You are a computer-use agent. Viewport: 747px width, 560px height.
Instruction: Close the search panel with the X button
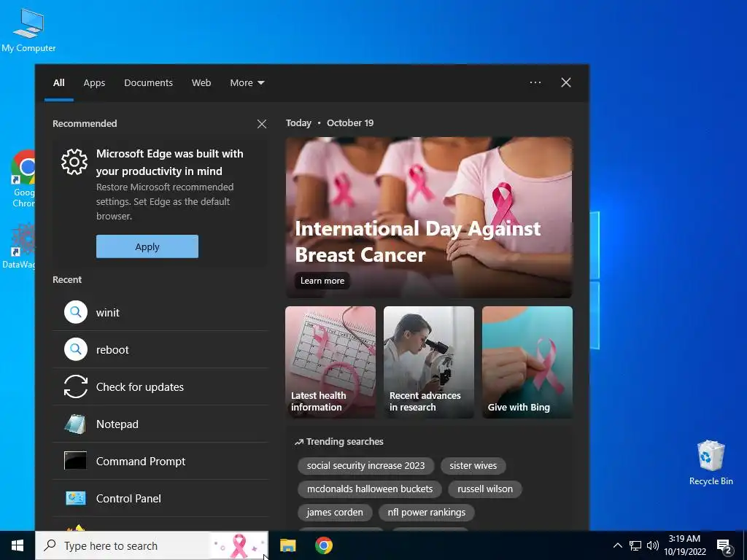coord(566,82)
